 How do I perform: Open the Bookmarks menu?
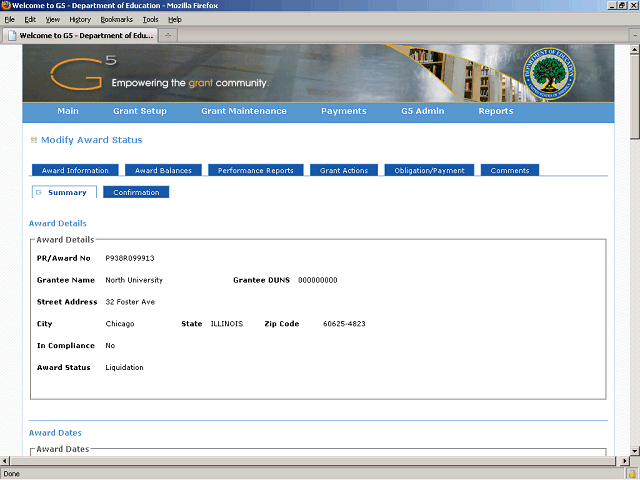pyautogui.click(x=117, y=19)
